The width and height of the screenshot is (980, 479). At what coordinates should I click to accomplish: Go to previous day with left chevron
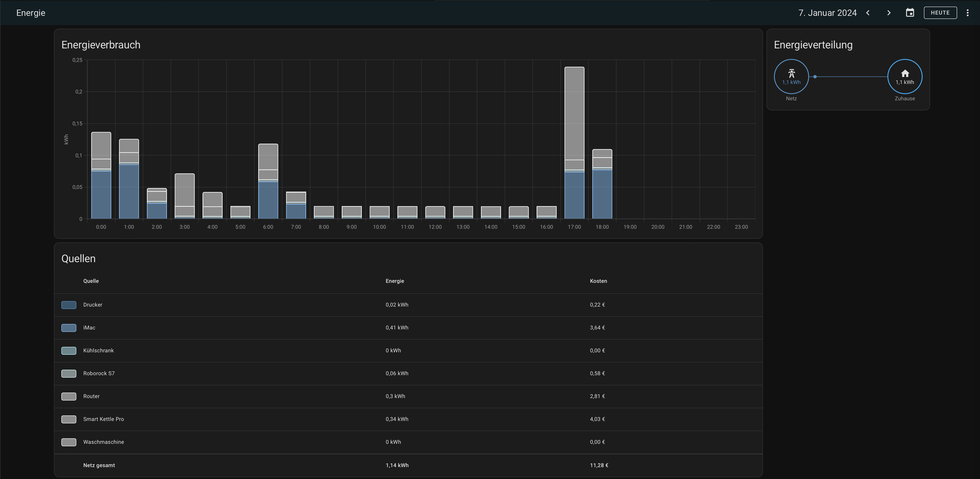868,13
